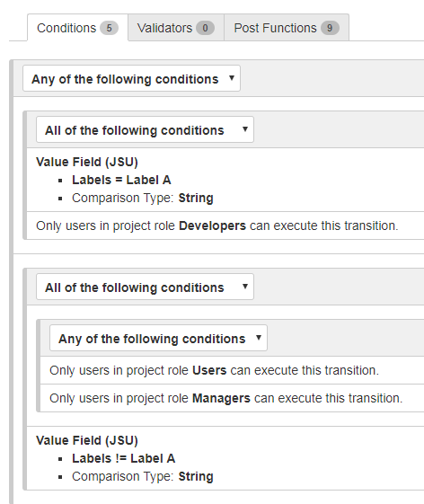
Task: Click Comparison Type String under Labels != Label A
Action: coord(143,476)
